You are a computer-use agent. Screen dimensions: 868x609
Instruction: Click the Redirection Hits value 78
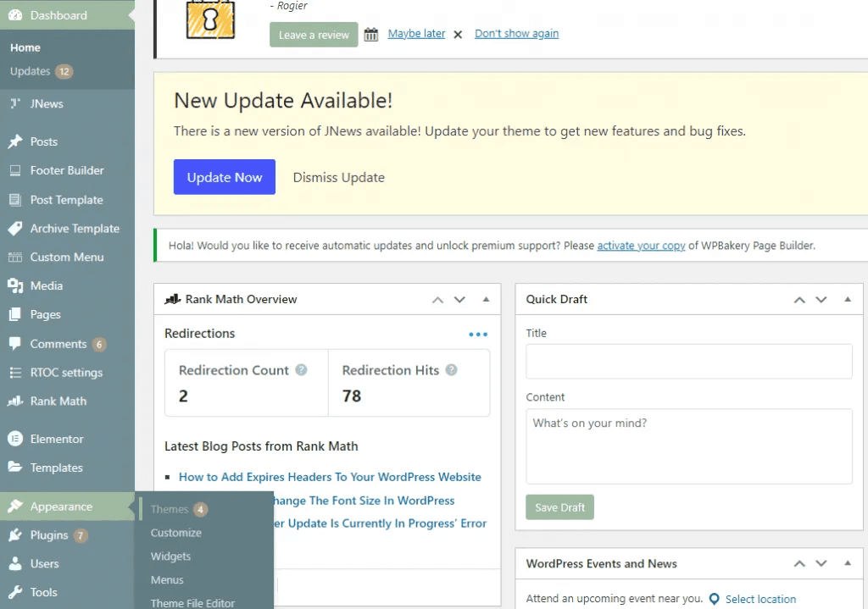click(x=352, y=396)
